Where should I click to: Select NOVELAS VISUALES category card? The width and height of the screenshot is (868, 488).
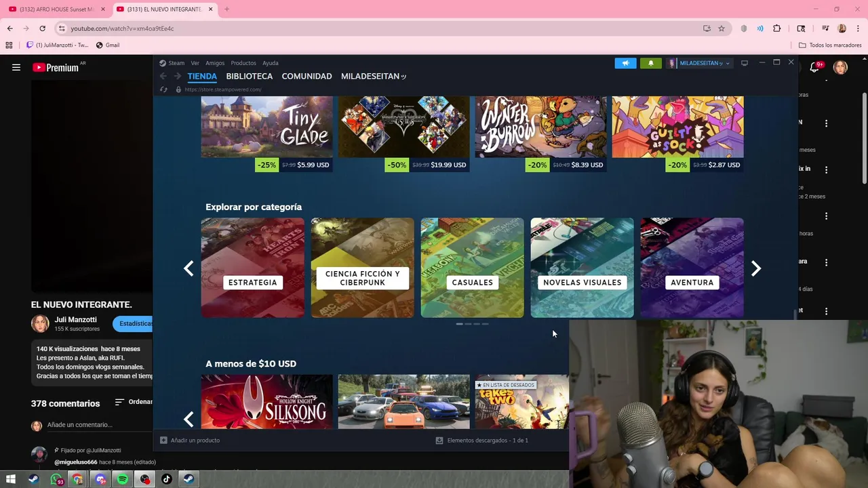click(x=583, y=268)
